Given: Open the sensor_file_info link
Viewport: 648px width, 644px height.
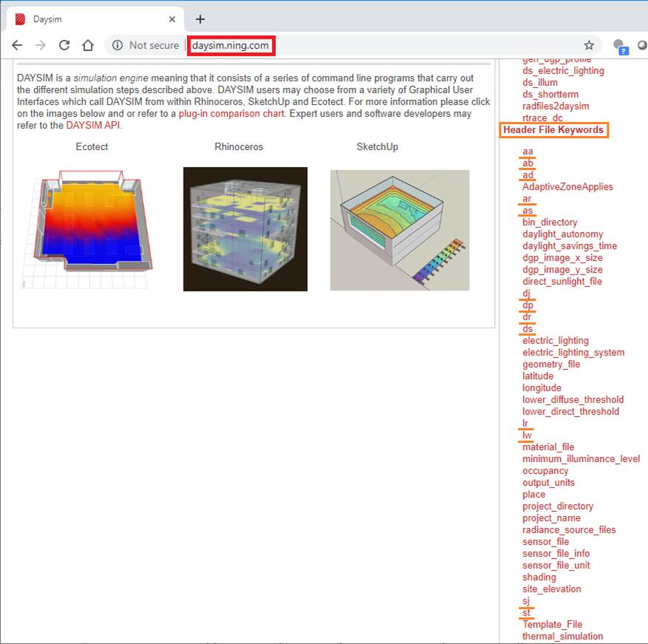Looking at the screenshot, I should tap(556, 554).
